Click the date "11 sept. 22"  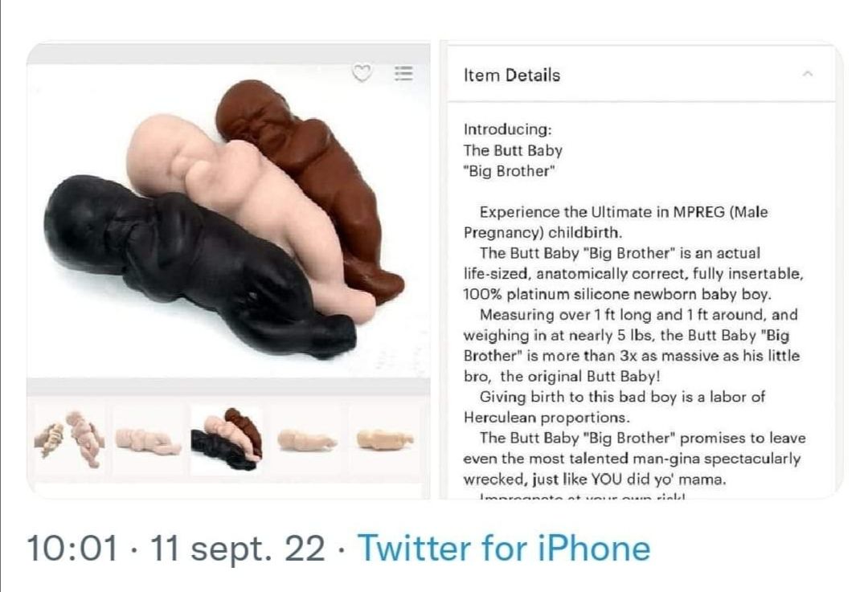[x=237, y=549]
